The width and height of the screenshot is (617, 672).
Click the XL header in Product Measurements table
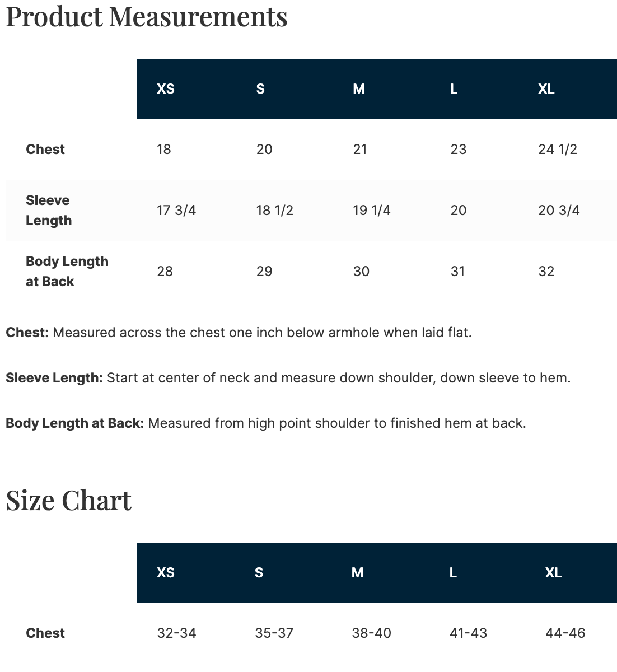point(546,89)
